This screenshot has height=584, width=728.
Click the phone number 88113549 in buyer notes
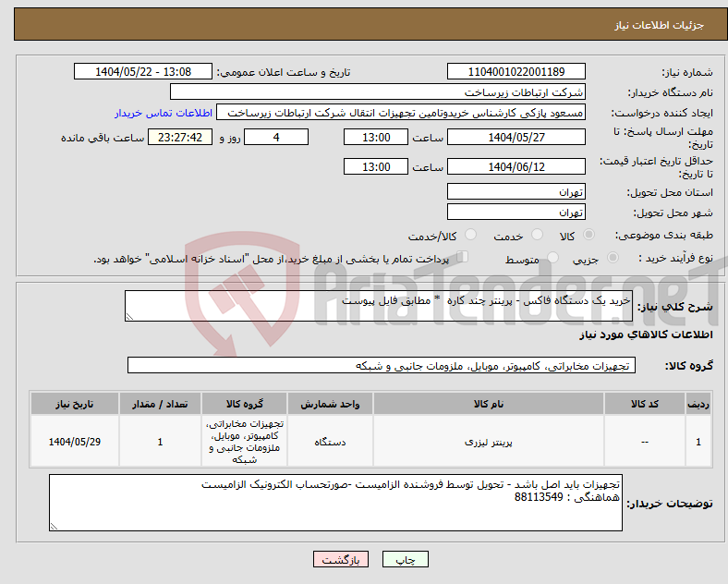539,497
